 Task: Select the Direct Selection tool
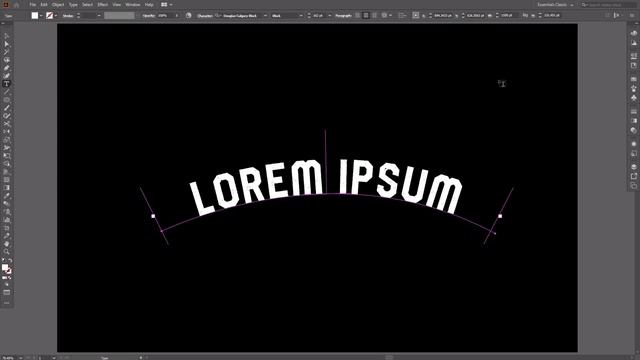[7, 44]
